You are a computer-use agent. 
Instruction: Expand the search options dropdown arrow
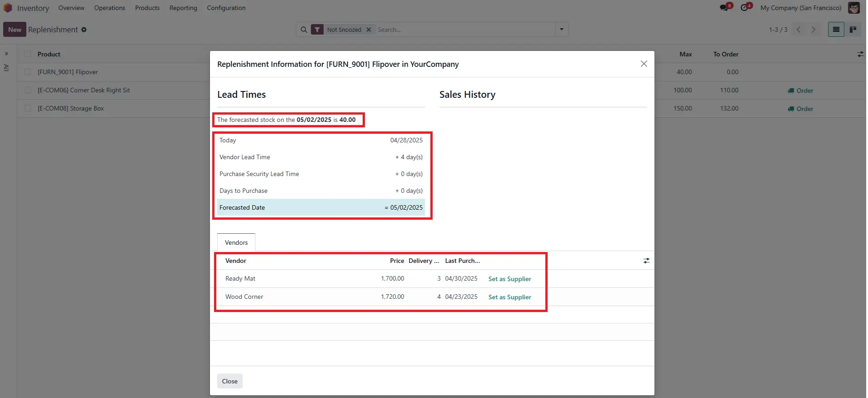click(x=562, y=30)
